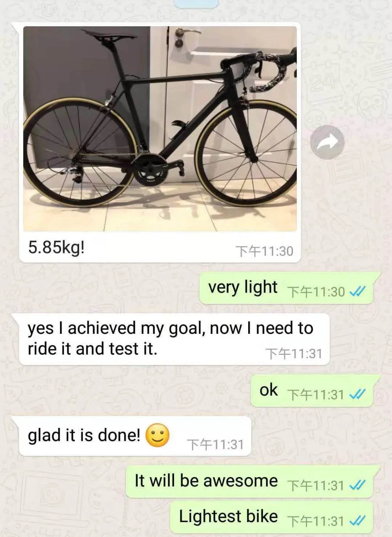Click the smiley emoji in 'glad it is done!'
The image size is (392, 537).
coord(158,436)
